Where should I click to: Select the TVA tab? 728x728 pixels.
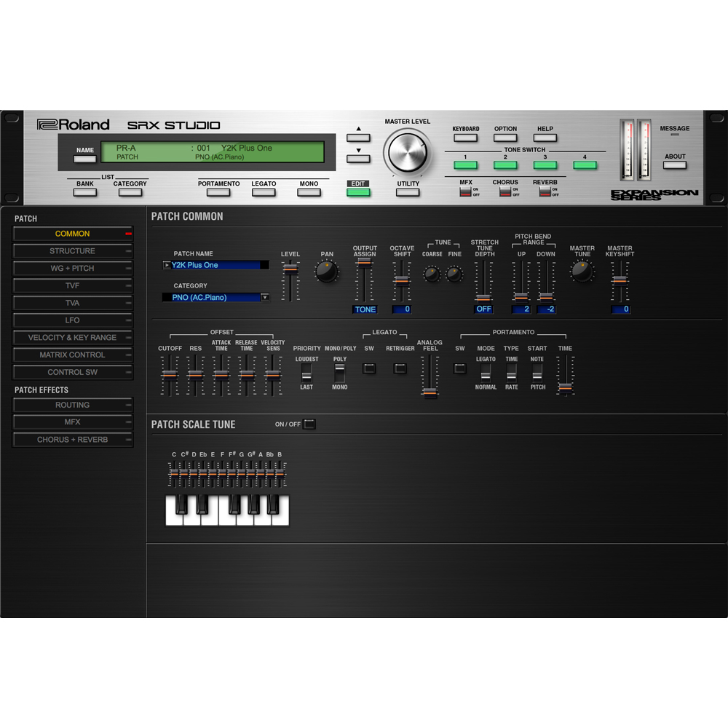(73, 303)
